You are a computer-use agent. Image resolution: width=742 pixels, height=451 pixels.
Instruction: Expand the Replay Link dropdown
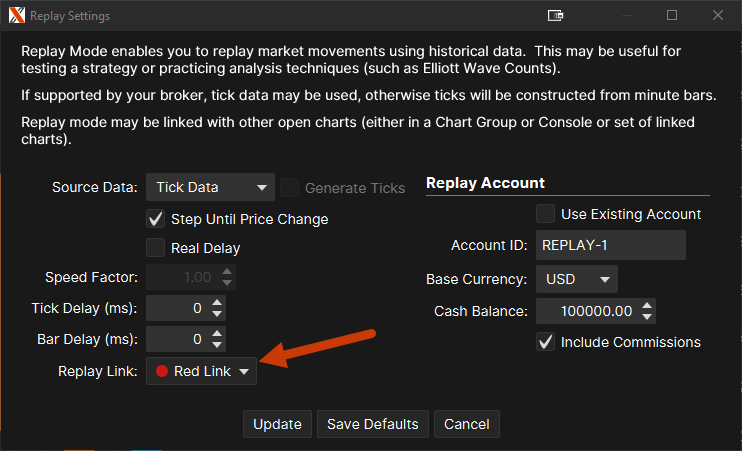pyautogui.click(x=201, y=371)
